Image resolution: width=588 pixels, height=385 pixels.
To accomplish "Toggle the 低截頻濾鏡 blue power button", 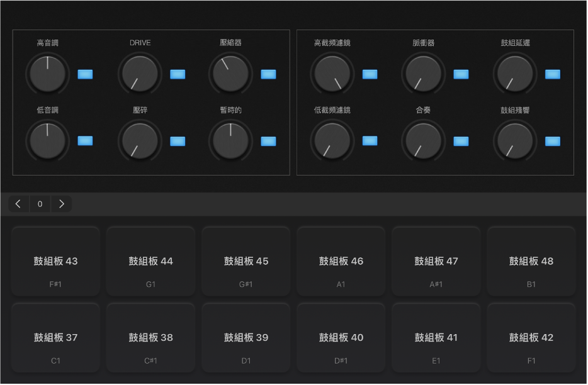I will click(x=370, y=141).
